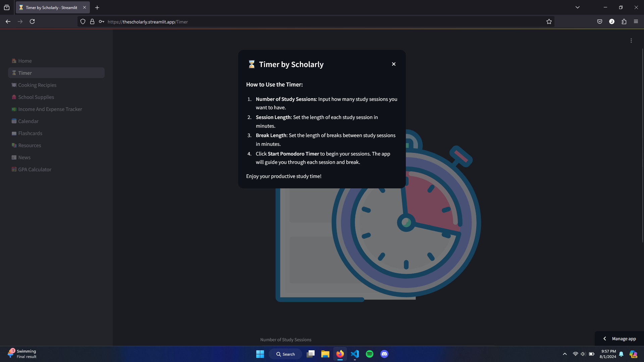
Task: Expand list all tabs dropdown
Action: [x=578, y=7]
